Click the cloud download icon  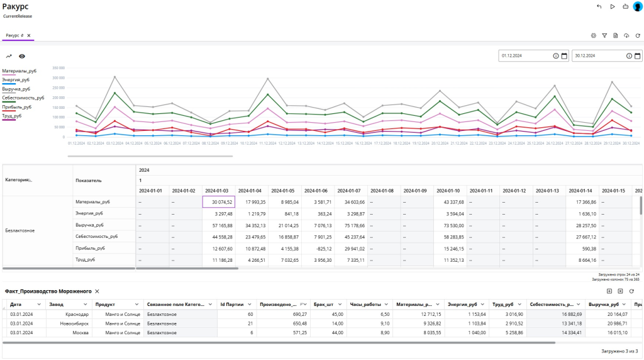coord(626,35)
